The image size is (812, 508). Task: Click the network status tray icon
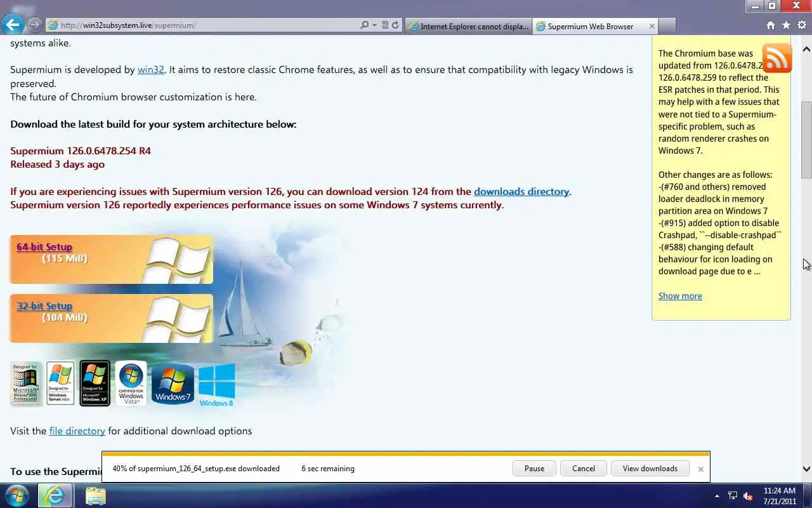(733, 496)
